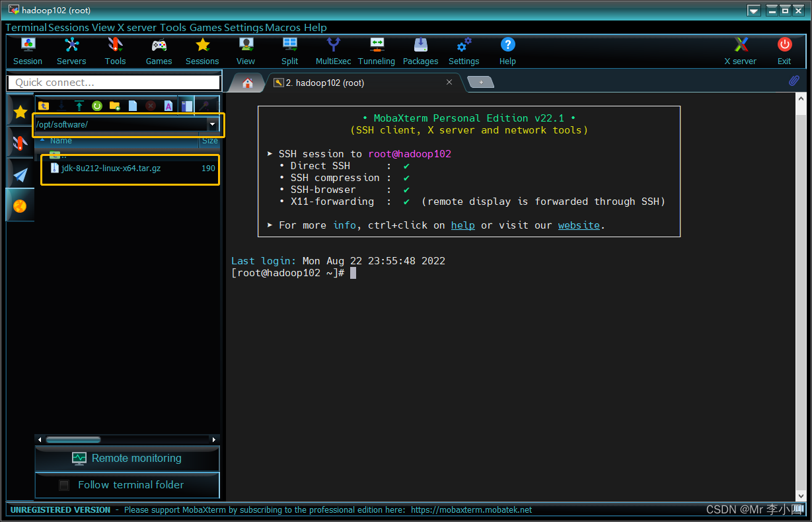Open the Macros menu

point(283,28)
